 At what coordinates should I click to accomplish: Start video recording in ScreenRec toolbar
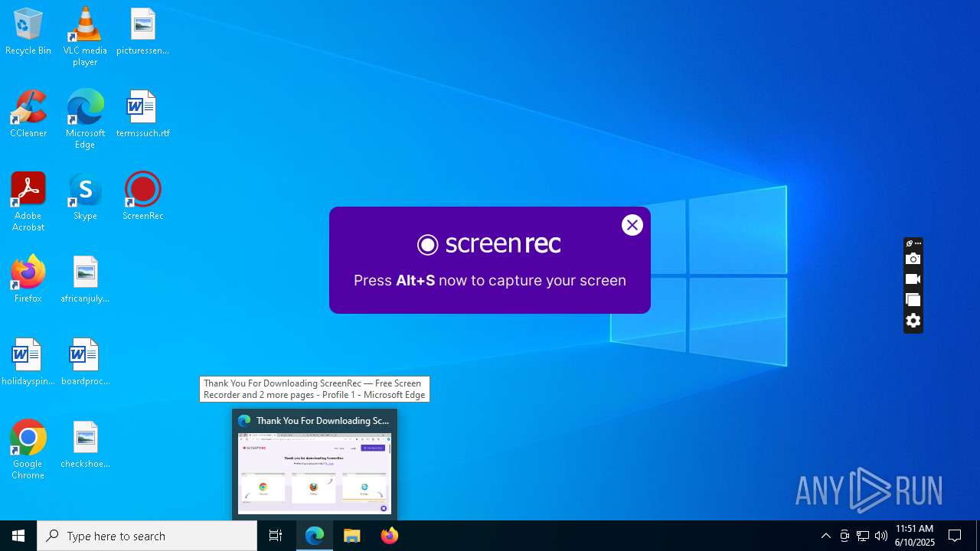tap(913, 279)
